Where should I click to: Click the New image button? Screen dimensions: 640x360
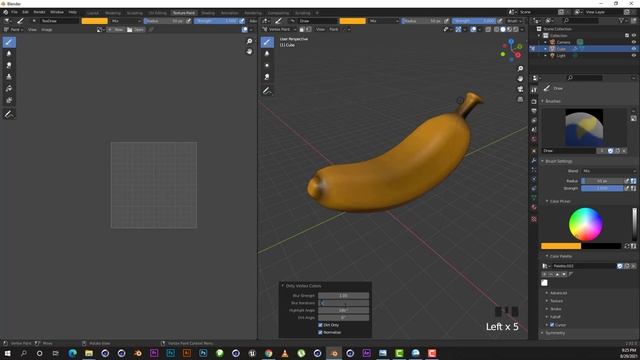116,29
